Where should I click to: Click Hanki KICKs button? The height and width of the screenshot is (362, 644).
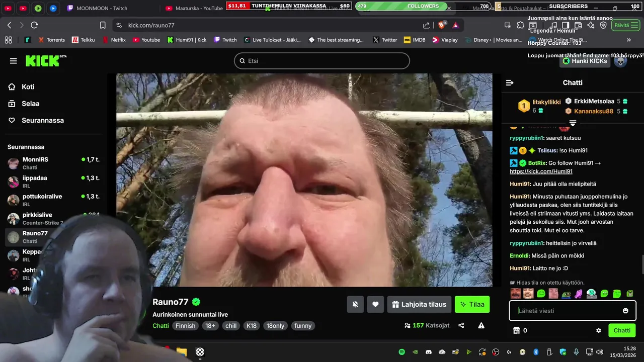[x=585, y=61]
